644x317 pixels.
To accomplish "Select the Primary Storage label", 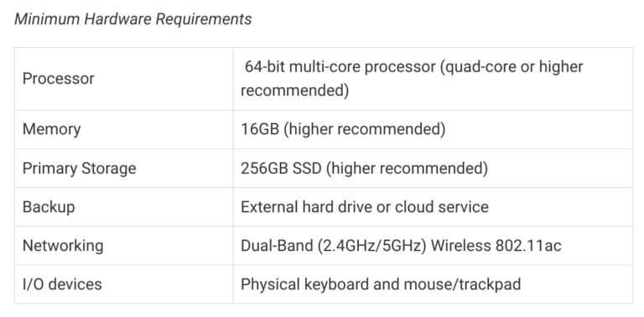I will point(80,169).
